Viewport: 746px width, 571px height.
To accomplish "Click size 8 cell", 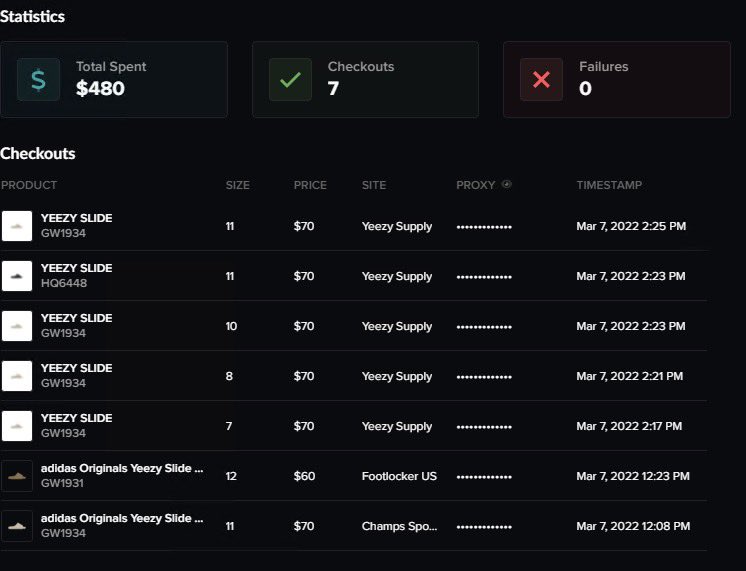I will pos(229,376).
